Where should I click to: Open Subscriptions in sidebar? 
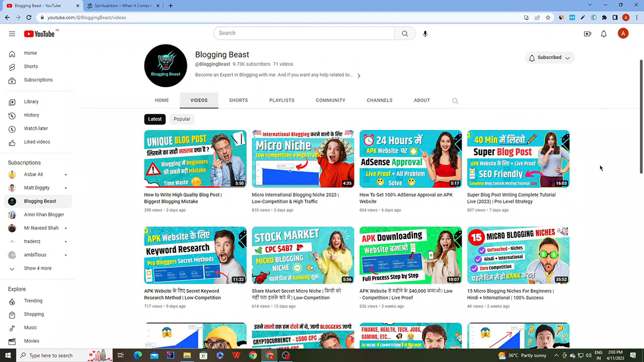pyautogui.click(x=38, y=80)
